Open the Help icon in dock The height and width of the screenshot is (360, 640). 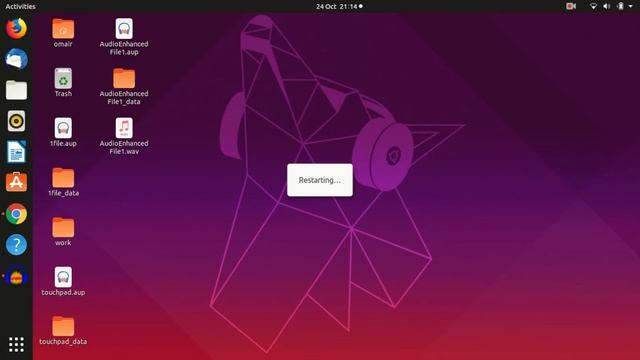coord(16,245)
